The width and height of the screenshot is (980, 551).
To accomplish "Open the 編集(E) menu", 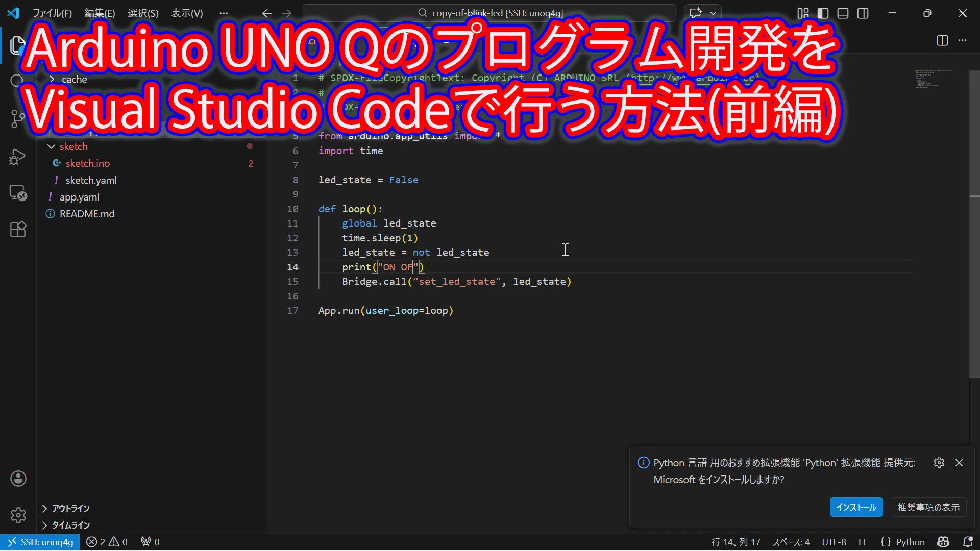I will point(100,13).
